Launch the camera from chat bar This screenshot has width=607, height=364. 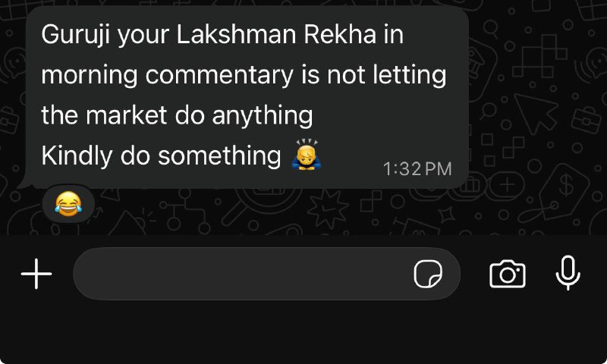[507, 274]
